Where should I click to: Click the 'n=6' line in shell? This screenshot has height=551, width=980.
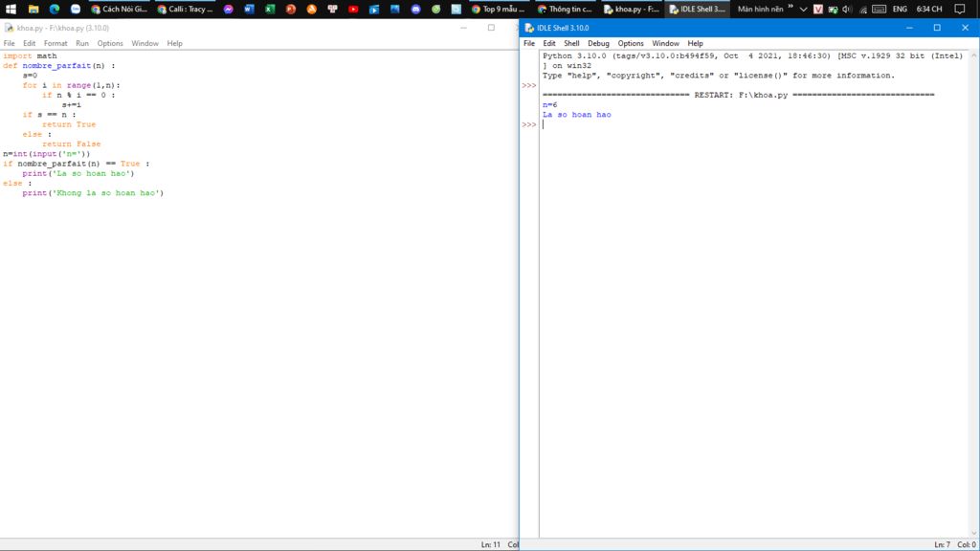pos(550,105)
